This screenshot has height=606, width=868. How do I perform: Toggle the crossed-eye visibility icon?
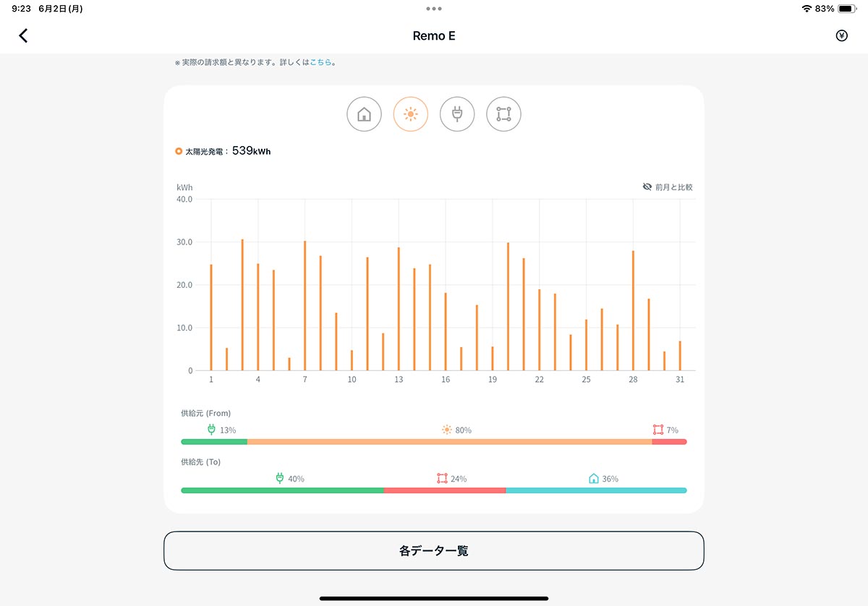[647, 187]
